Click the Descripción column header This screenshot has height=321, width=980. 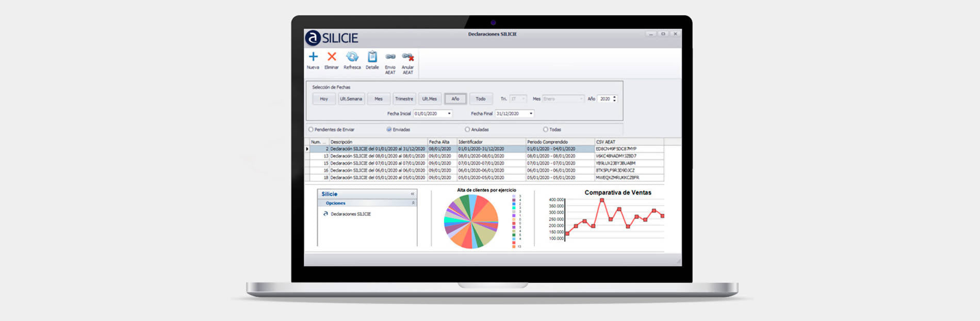point(378,142)
